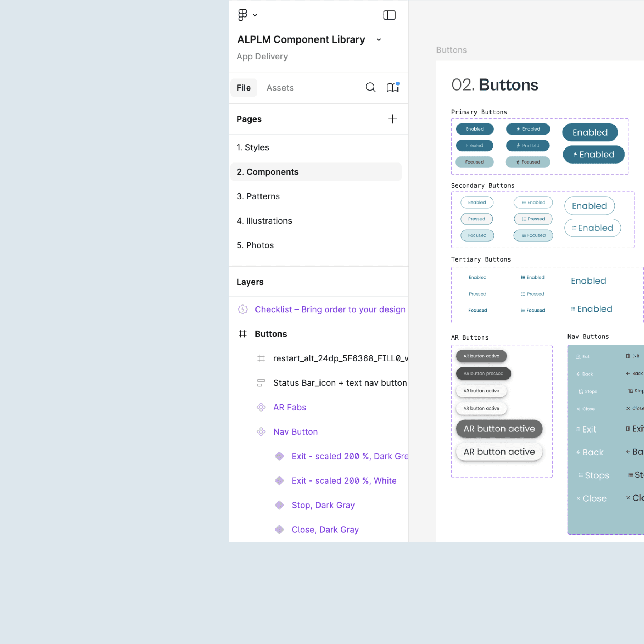Click the Buttons frame label on canvas
The image size is (644, 644).
tap(452, 50)
